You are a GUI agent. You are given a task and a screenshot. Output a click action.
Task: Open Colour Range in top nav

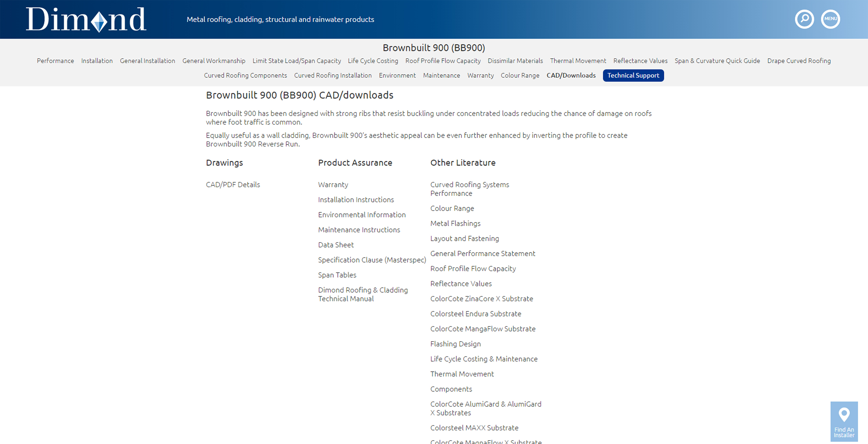(x=520, y=75)
